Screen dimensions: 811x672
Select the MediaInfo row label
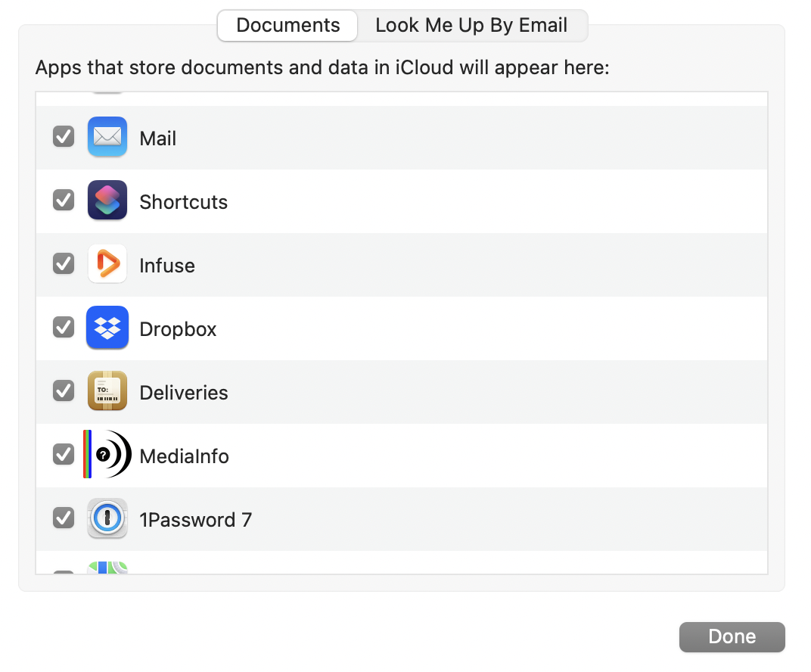[184, 456]
